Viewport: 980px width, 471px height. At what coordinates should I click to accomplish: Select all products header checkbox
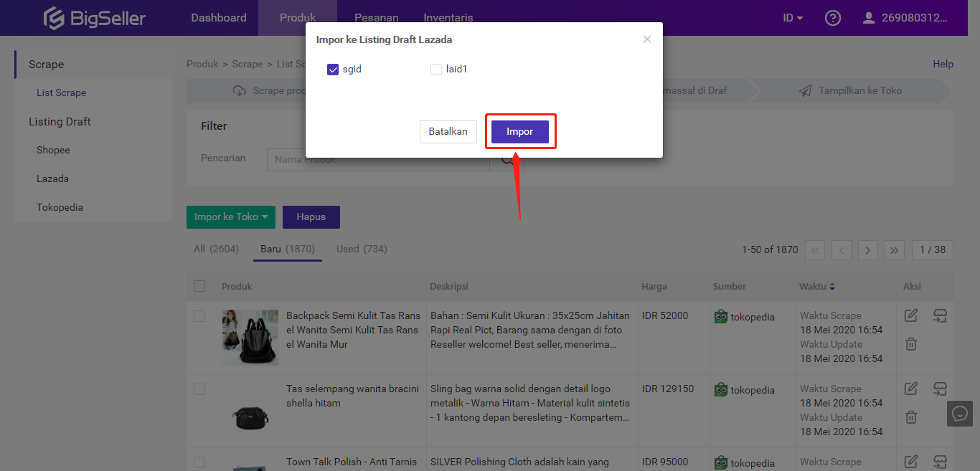199,286
